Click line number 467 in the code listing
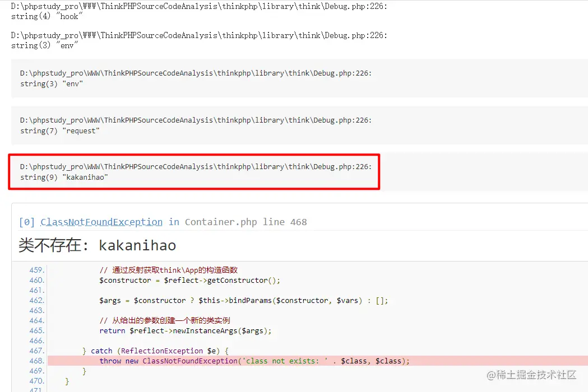This screenshot has width=588, height=392. click(x=37, y=351)
